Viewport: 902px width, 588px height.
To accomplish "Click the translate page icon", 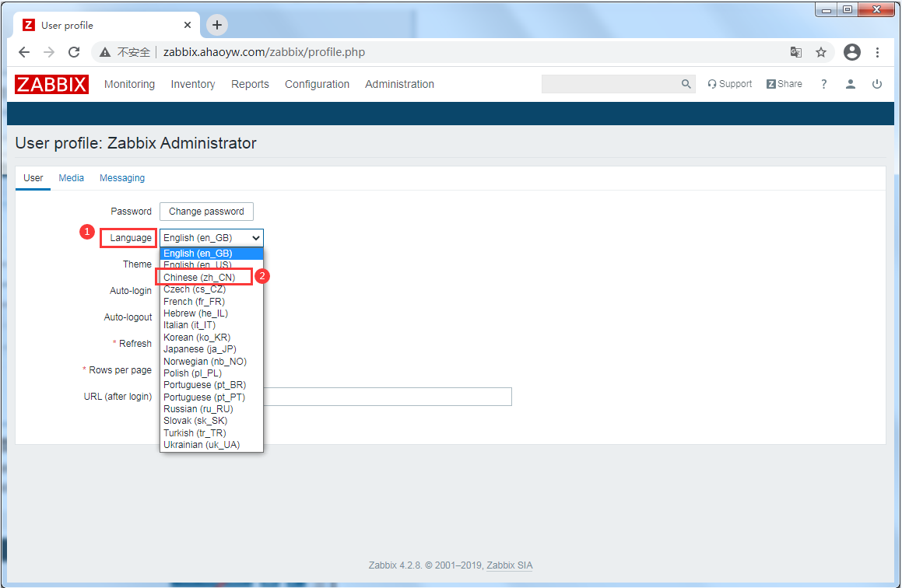I will (796, 52).
